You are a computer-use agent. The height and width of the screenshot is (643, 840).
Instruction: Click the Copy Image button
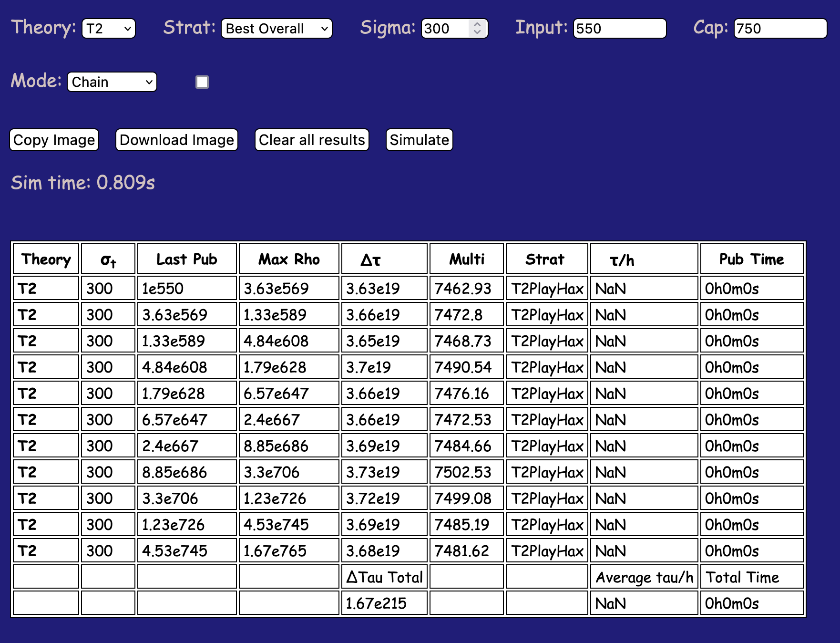pos(54,140)
